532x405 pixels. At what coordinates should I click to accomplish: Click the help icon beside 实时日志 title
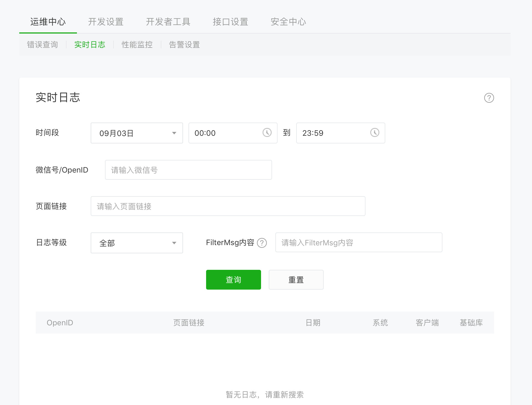(x=489, y=98)
